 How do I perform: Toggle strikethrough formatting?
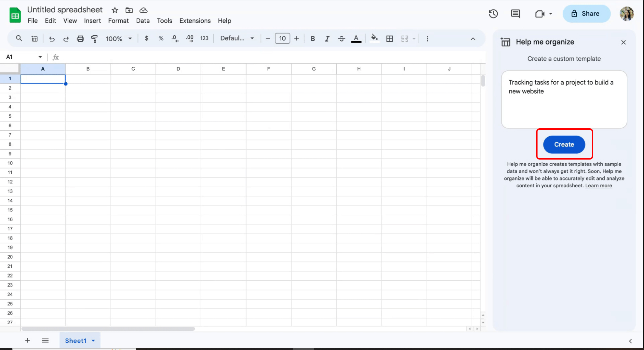(x=341, y=39)
